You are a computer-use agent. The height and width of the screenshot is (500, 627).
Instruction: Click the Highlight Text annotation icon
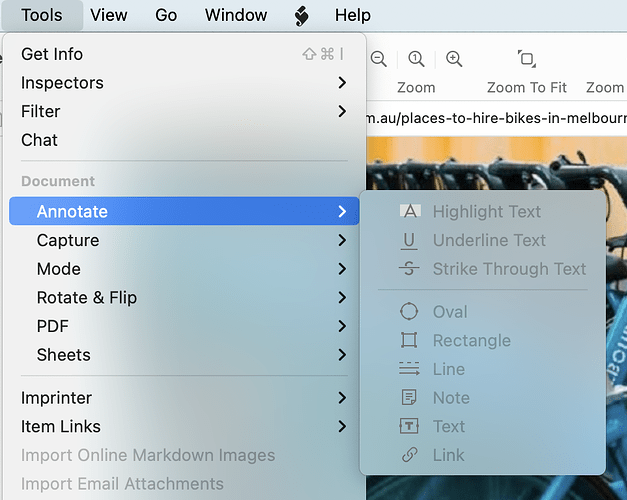click(x=410, y=211)
